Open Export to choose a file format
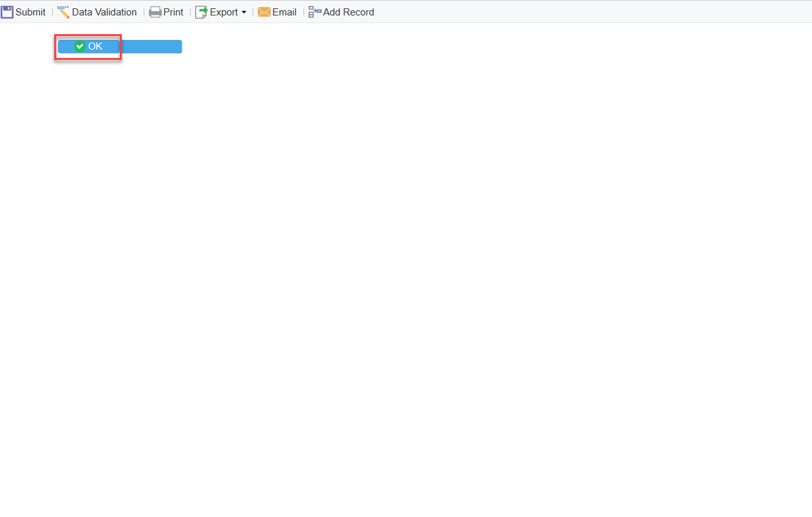Screen dimensions: 812x517 [x=221, y=12]
